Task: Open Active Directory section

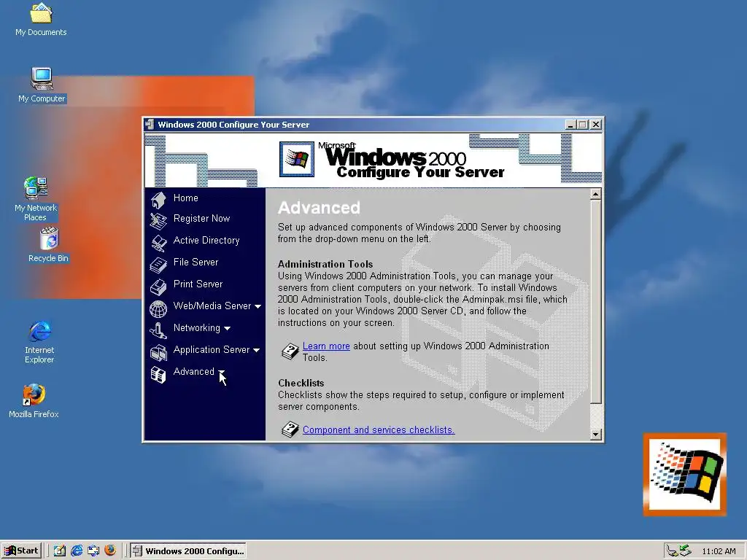Action: tap(206, 241)
